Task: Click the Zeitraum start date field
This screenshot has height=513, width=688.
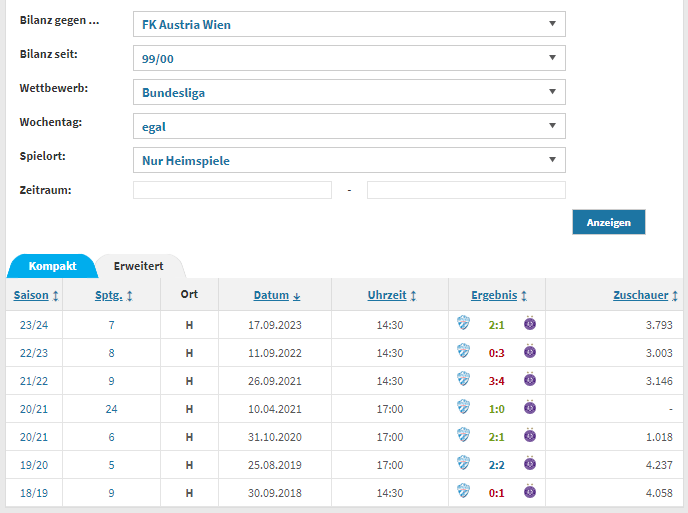Action: point(232,190)
